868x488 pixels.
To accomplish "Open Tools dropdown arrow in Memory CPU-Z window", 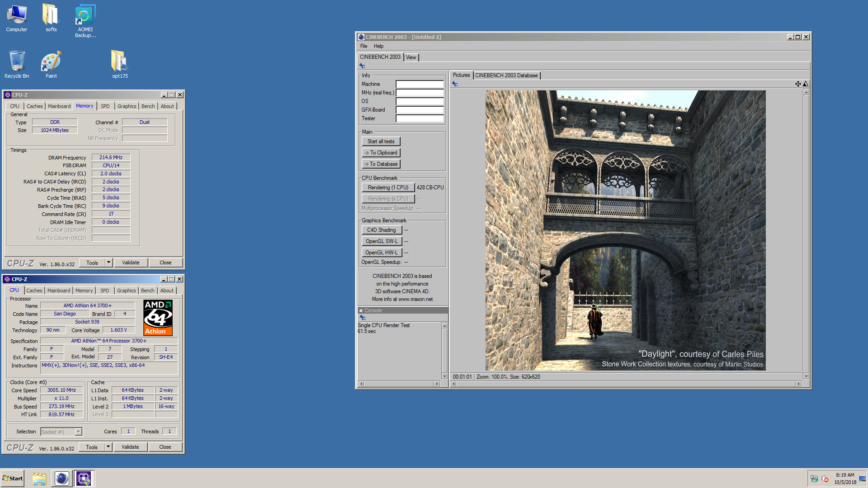I will click(x=108, y=263).
